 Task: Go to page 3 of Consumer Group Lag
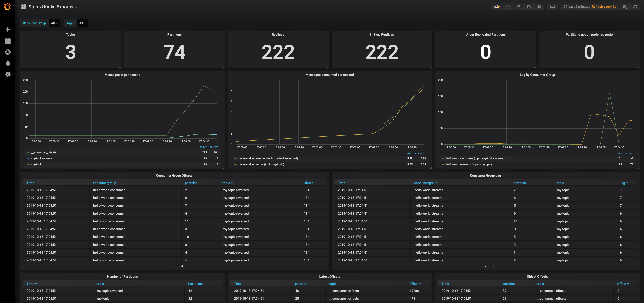493,266
